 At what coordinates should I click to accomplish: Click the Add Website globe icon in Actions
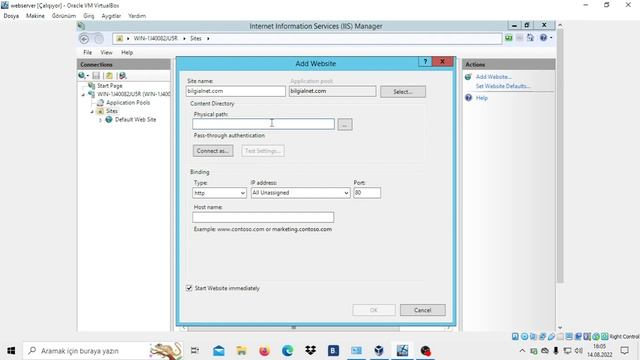[x=468, y=77]
